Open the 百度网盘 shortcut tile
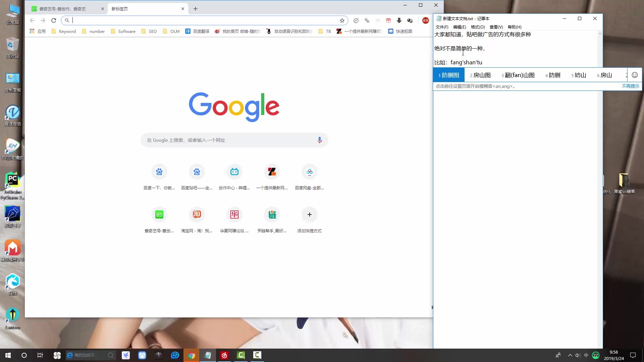Screen dimensions: 644x362 [x=310, y=178]
